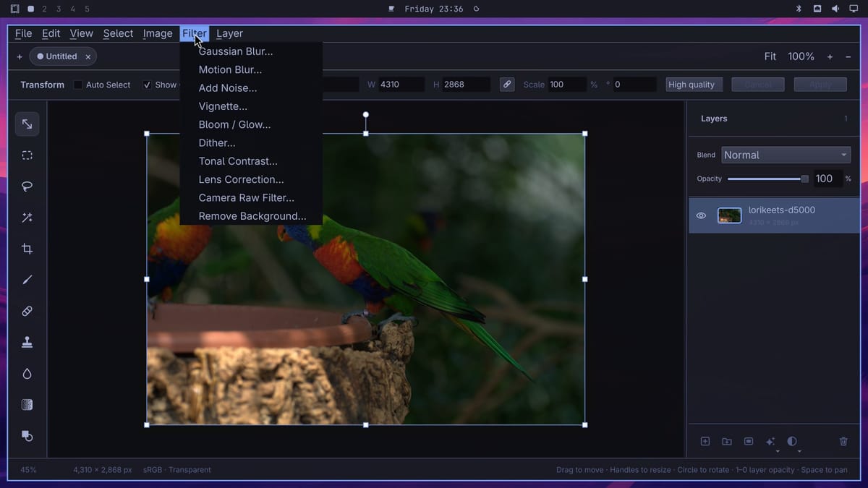The width and height of the screenshot is (868, 488).
Task: Click the Cancel transform button
Action: point(758,85)
